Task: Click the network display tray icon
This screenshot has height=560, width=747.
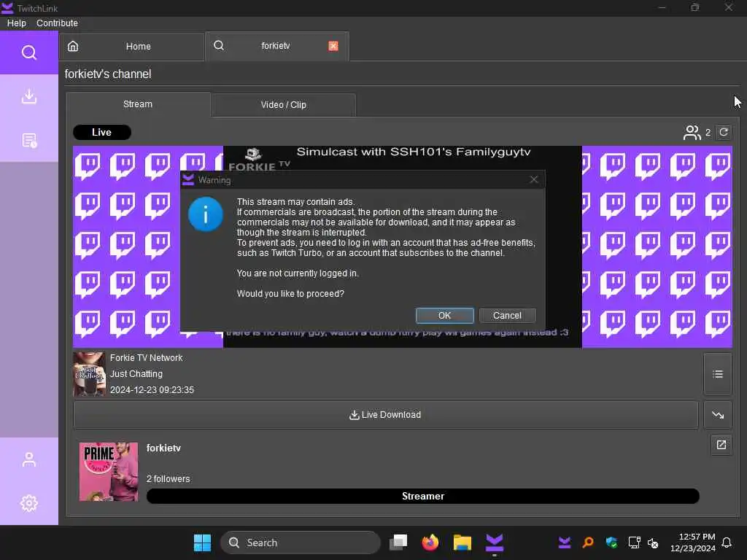Action: (x=634, y=542)
